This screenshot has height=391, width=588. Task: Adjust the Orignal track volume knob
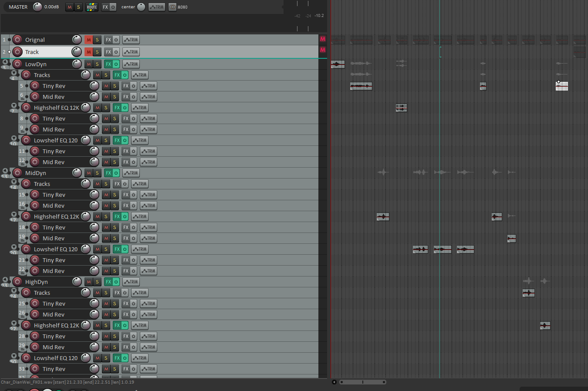(x=77, y=40)
